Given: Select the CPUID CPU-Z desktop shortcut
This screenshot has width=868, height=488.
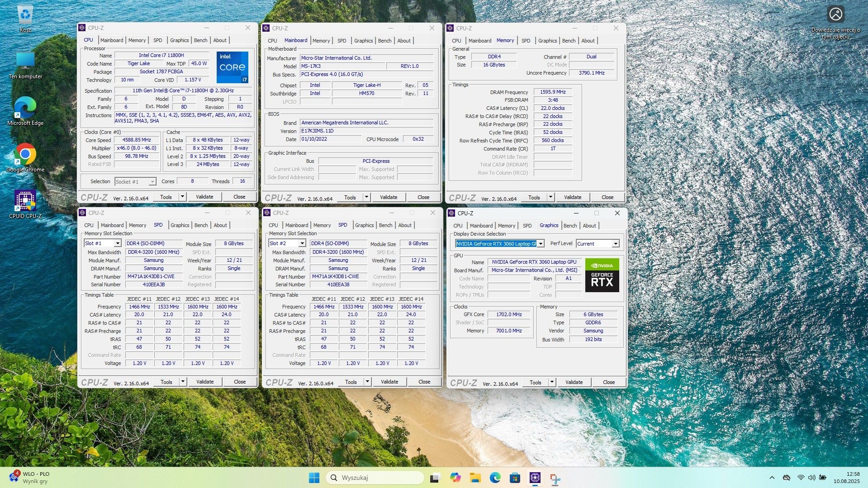Looking at the screenshot, I should pyautogui.click(x=25, y=204).
